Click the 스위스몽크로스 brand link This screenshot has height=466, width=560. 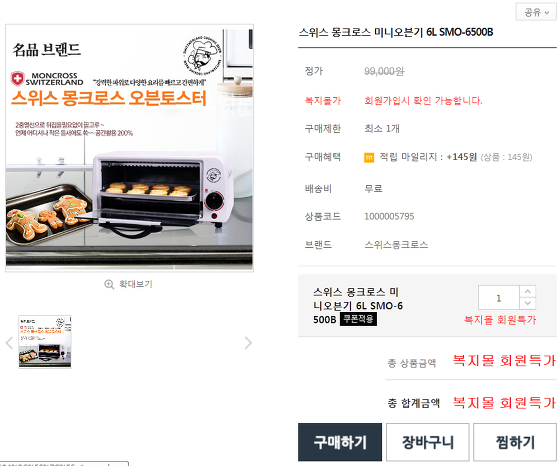click(x=396, y=245)
